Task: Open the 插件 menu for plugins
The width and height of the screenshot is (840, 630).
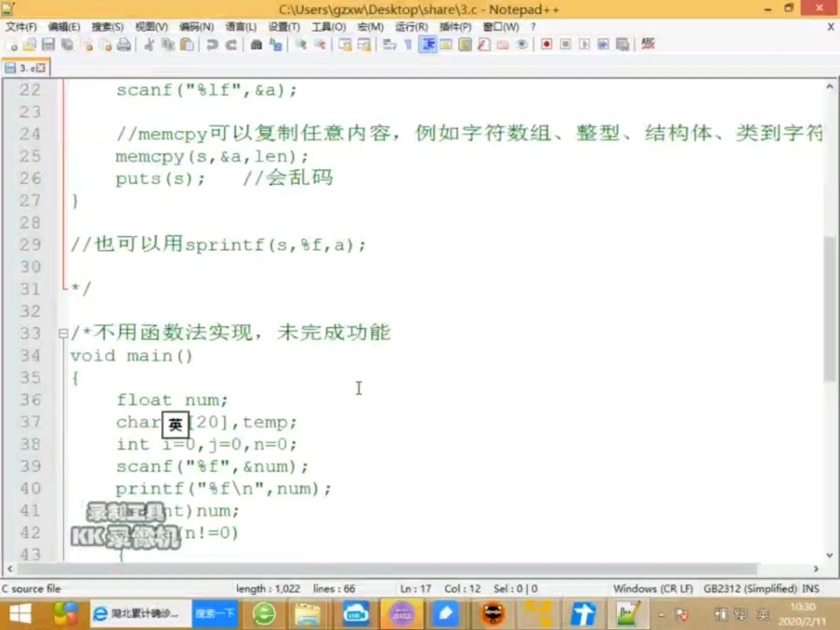Action: 454,26
